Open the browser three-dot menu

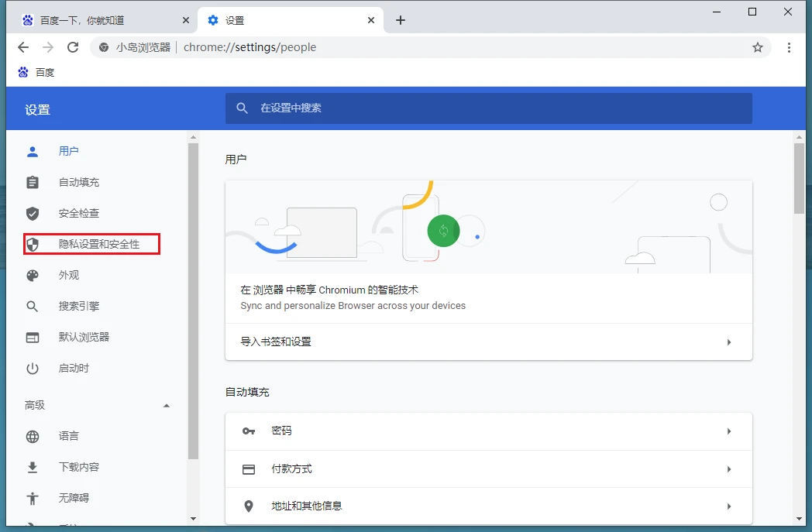pyautogui.click(x=789, y=47)
